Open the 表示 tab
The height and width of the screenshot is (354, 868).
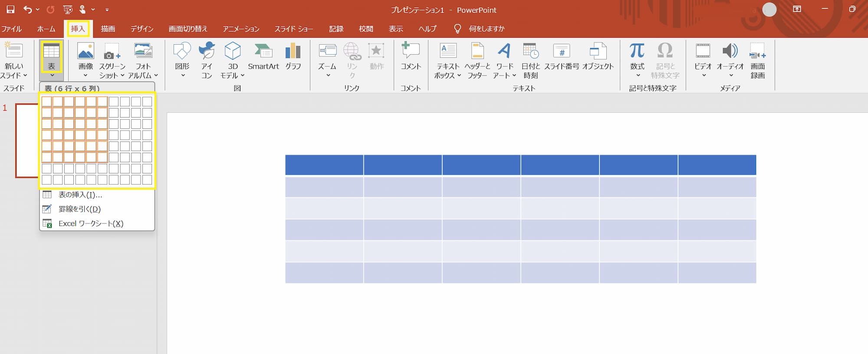tap(396, 29)
